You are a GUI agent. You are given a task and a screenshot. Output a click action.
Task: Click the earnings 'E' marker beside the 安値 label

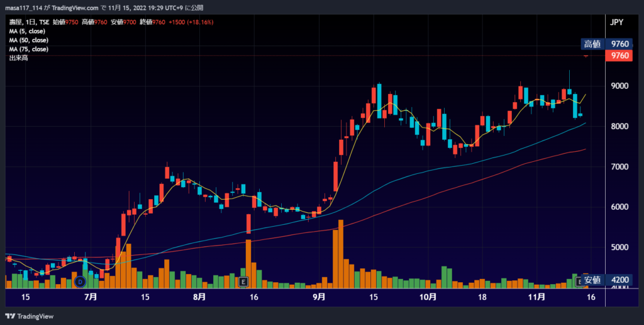coord(579,282)
